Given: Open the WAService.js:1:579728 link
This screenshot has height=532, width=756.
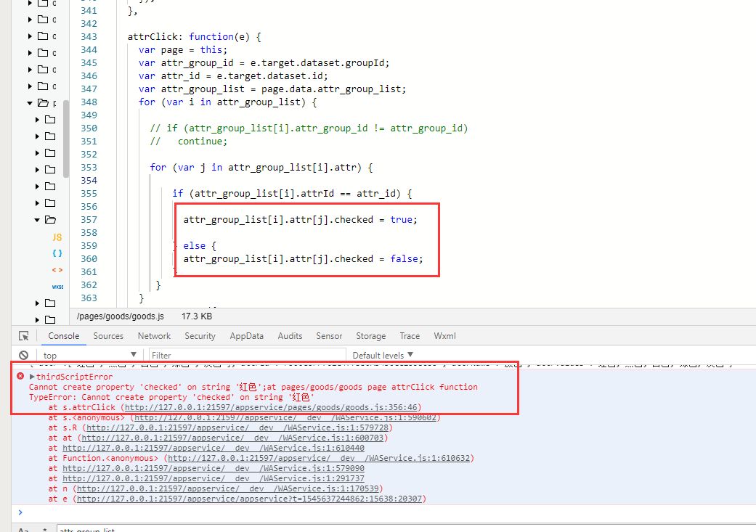Looking at the screenshot, I should pyautogui.click(x=237, y=427).
